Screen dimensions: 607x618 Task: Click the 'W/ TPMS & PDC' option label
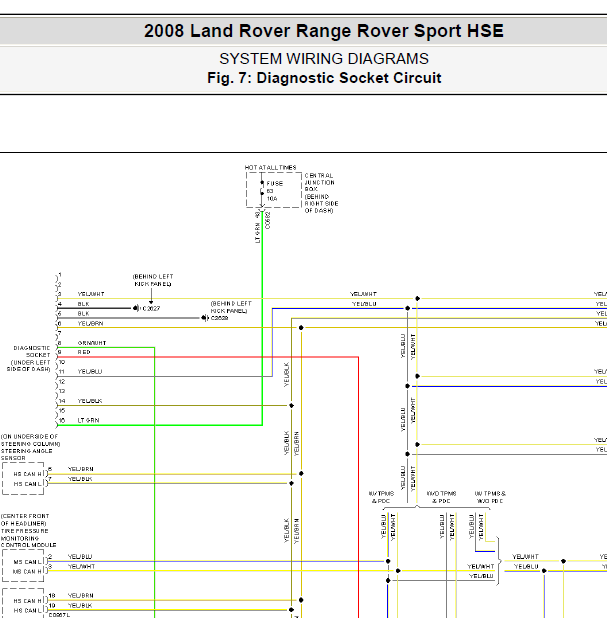[x=381, y=497]
